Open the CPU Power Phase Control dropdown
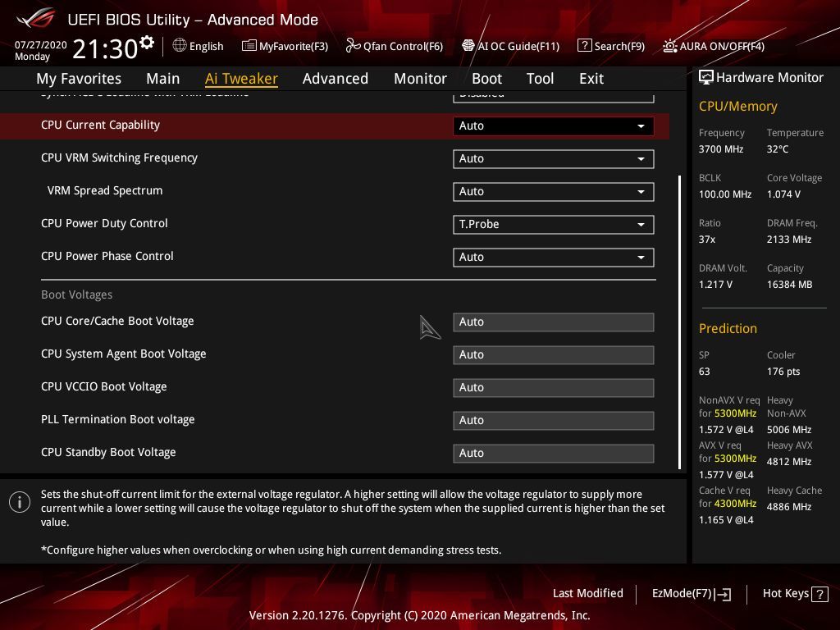 553,257
